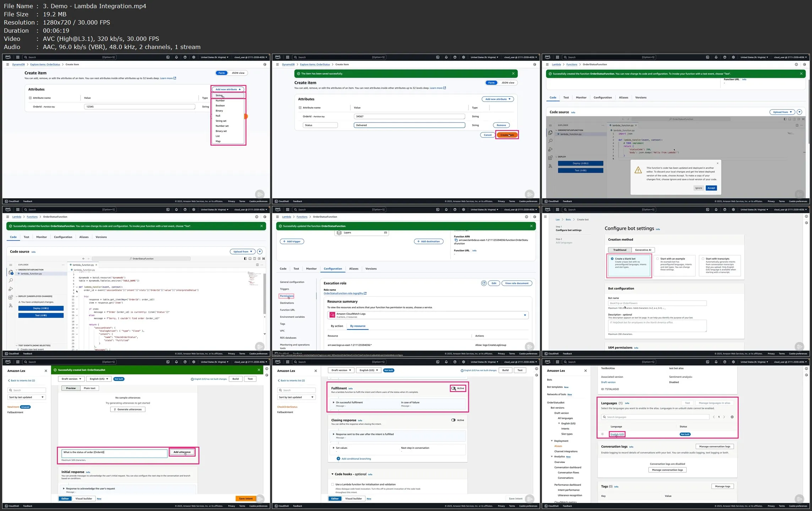Copy the Function ARN with its copy icon
812x511 pixels.
456,240
